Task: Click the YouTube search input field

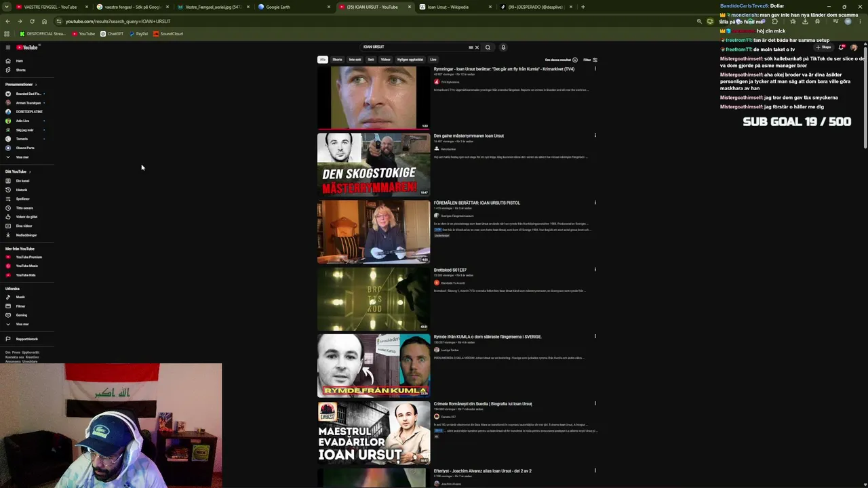Action: coord(415,47)
